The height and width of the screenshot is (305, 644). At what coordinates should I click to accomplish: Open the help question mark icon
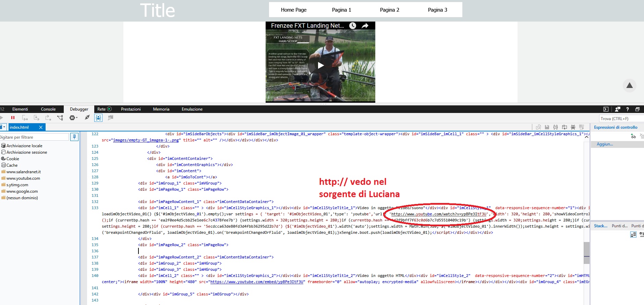pos(628,109)
